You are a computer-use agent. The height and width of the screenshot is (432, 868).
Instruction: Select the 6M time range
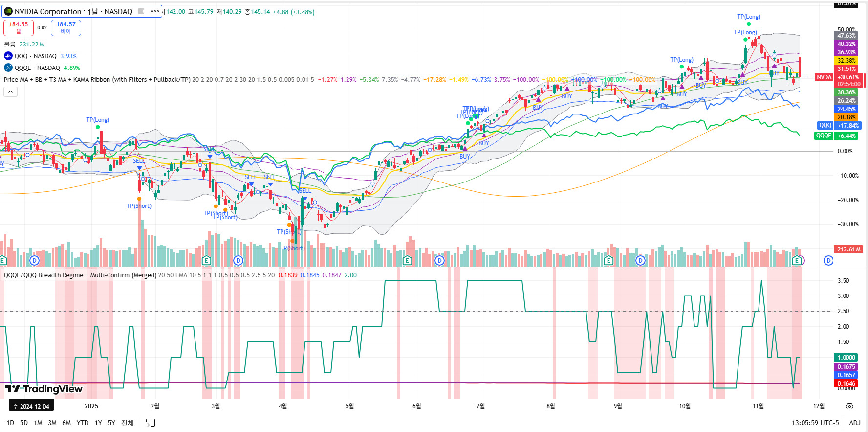point(66,423)
